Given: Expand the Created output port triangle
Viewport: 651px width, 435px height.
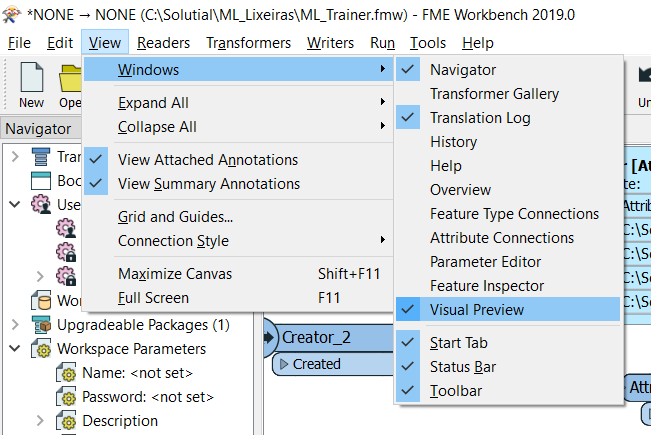Looking at the screenshot, I should pos(284,364).
